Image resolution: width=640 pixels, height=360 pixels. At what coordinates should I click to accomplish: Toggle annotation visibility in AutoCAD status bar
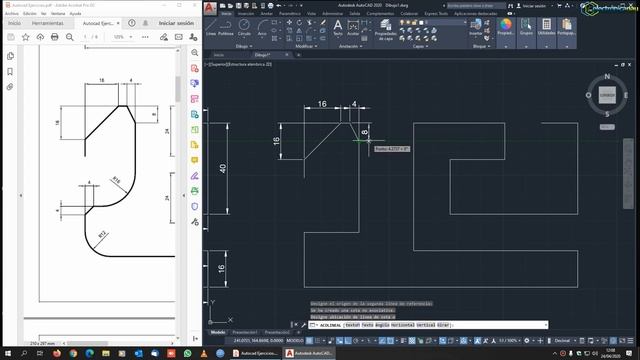click(x=477, y=340)
